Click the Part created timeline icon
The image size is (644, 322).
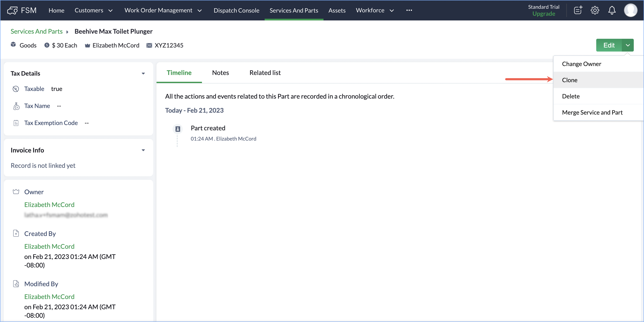[177, 129]
